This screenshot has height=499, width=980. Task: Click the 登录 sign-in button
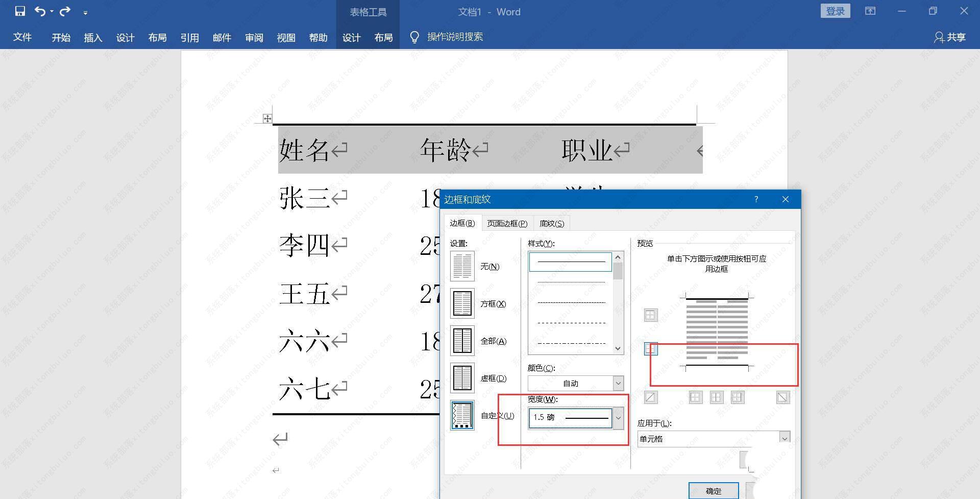pyautogui.click(x=835, y=11)
